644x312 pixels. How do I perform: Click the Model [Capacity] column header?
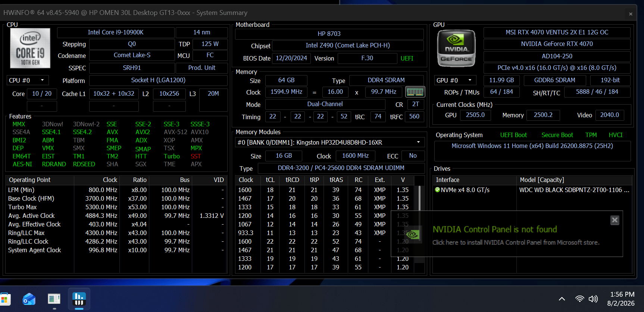(x=574, y=180)
